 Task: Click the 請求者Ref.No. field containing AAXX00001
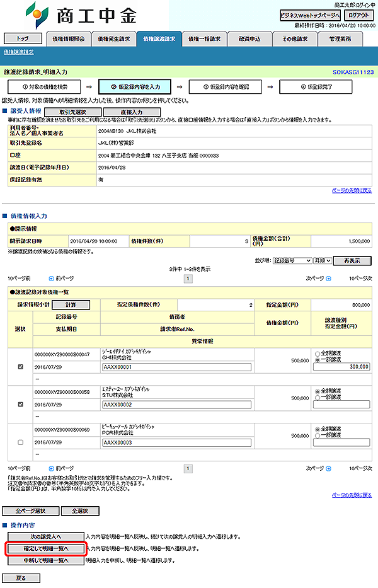point(177,367)
